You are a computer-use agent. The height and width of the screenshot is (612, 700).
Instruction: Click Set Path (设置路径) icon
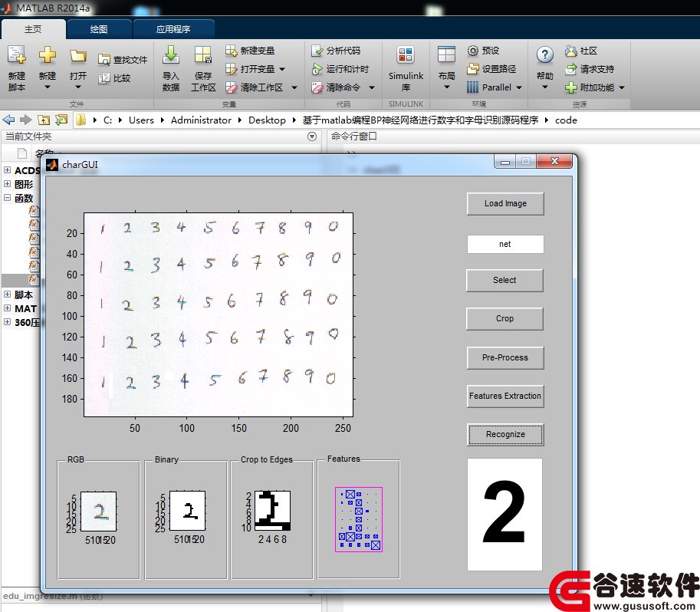473,69
